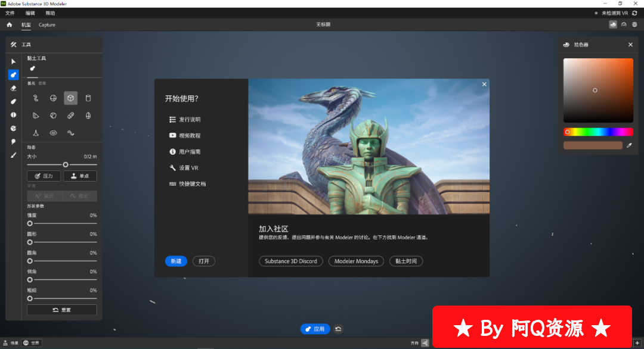Click the plus icon in bottom right
644x349 pixels.
coord(637,343)
